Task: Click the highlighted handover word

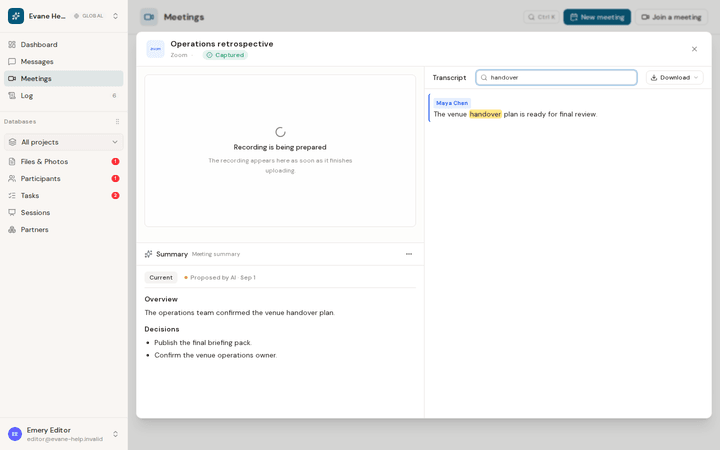Action: (x=485, y=114)
